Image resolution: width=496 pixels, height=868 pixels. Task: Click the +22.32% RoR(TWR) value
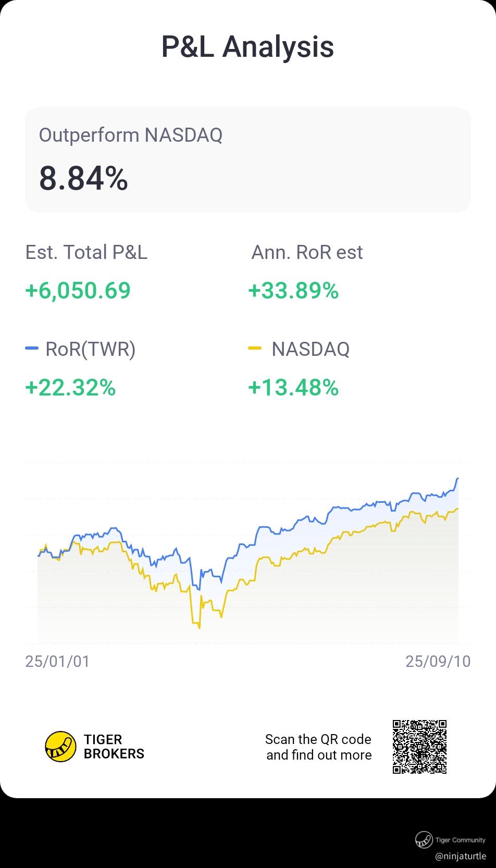(x=70, y=387)
